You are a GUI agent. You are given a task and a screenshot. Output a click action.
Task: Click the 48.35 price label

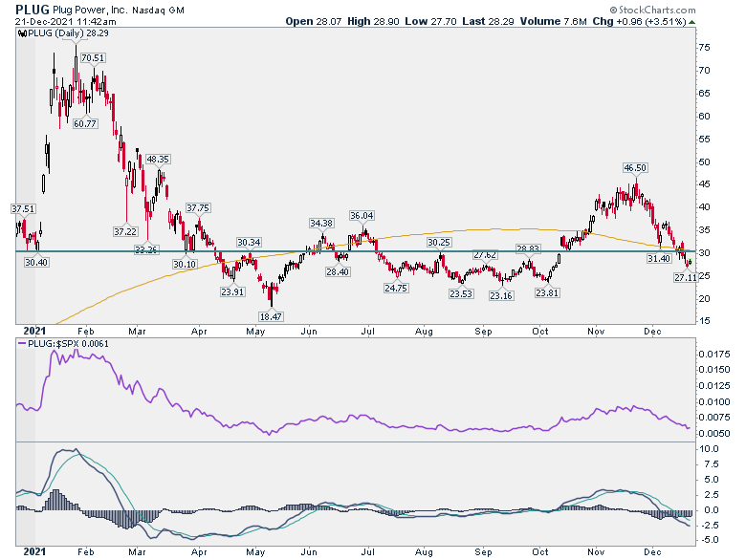pos(158,160)
